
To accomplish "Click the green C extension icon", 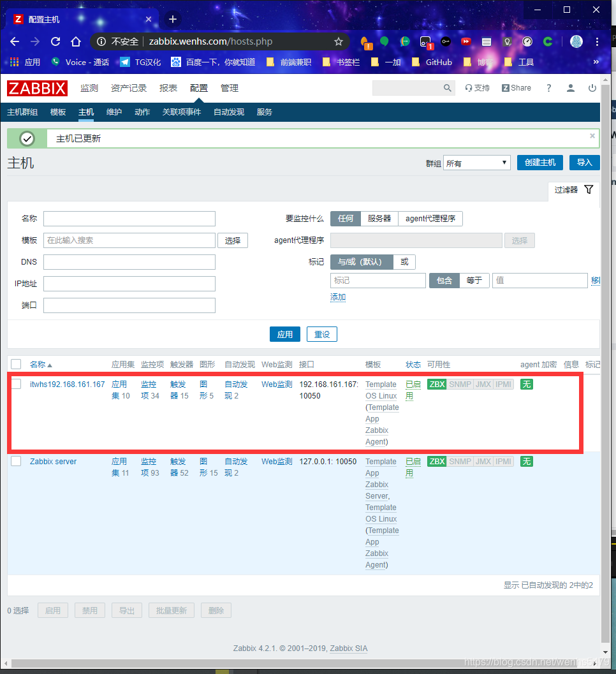I will [548, 41].
